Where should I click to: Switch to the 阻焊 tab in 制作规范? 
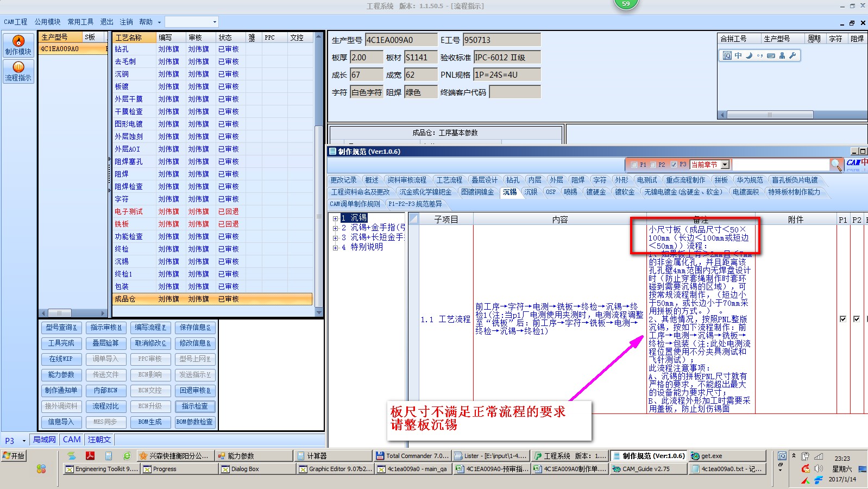tap(577, 180)
